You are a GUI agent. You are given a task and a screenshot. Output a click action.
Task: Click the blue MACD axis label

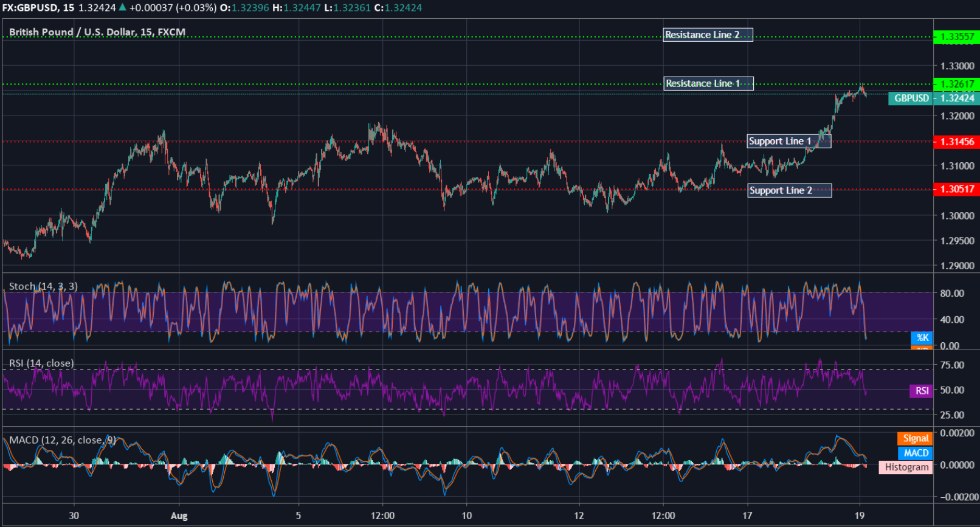tap(915, 453)
